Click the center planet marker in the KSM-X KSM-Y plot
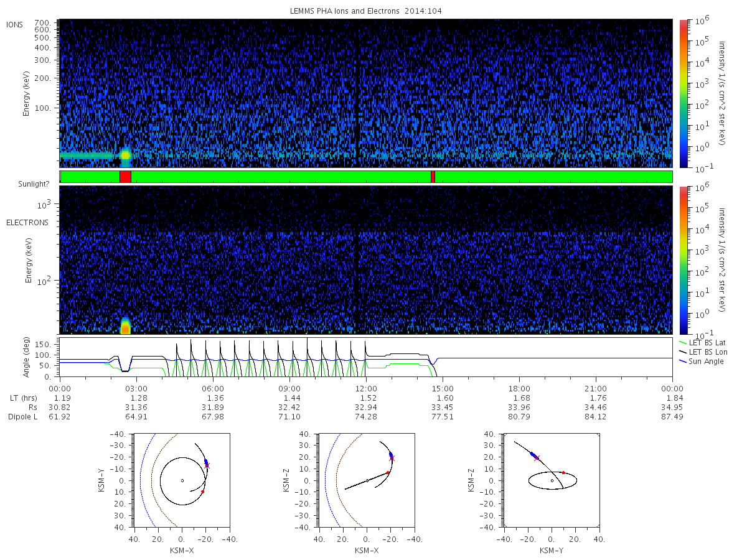Image resolution: width=747 pixels, height=560 pixels. coord(182,480)
